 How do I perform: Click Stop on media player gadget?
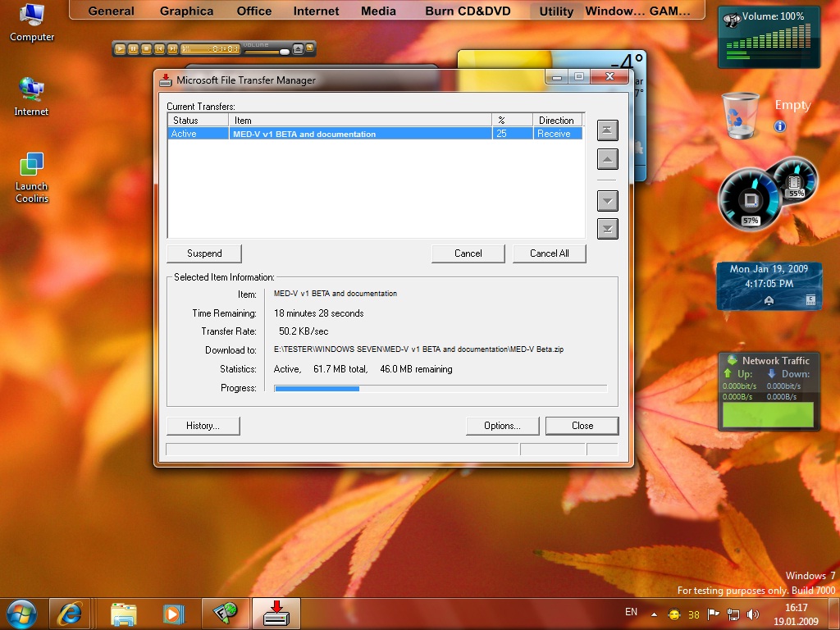pyautogui.click(x=146, y=48)
